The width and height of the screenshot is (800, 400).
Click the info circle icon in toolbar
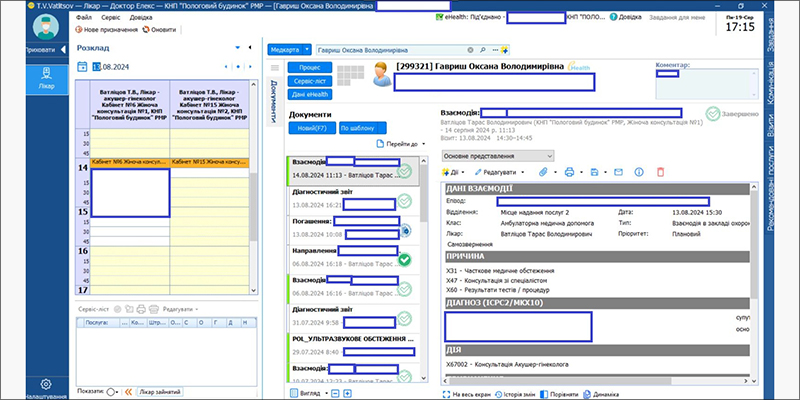coord(639,172)
